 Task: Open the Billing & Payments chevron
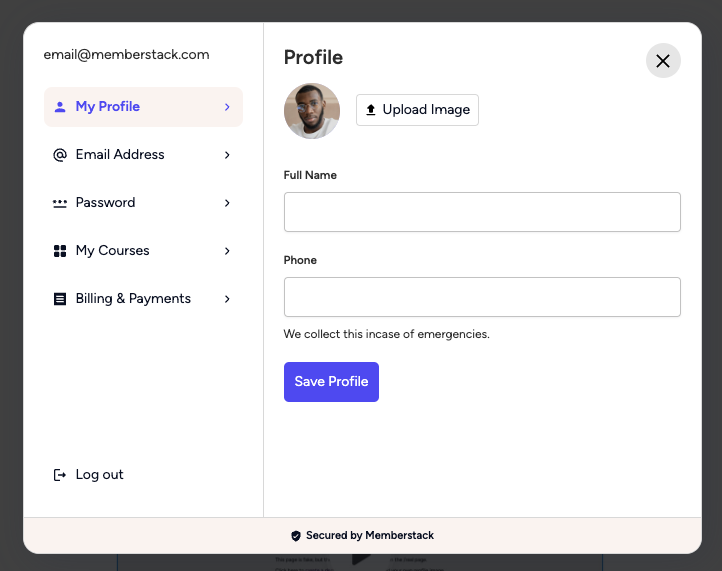[x=227, y=299]
